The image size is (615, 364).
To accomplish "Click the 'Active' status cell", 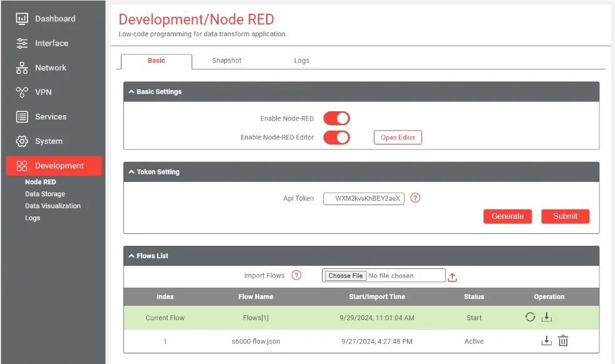I will 474,341.
